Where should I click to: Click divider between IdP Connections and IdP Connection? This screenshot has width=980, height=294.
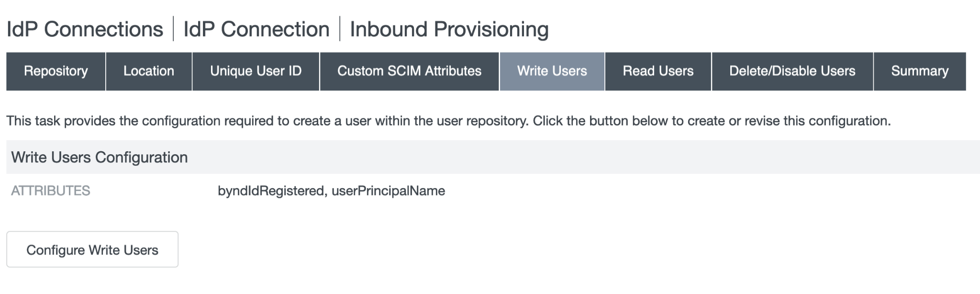pyautogui.click(x=173, y=29)
